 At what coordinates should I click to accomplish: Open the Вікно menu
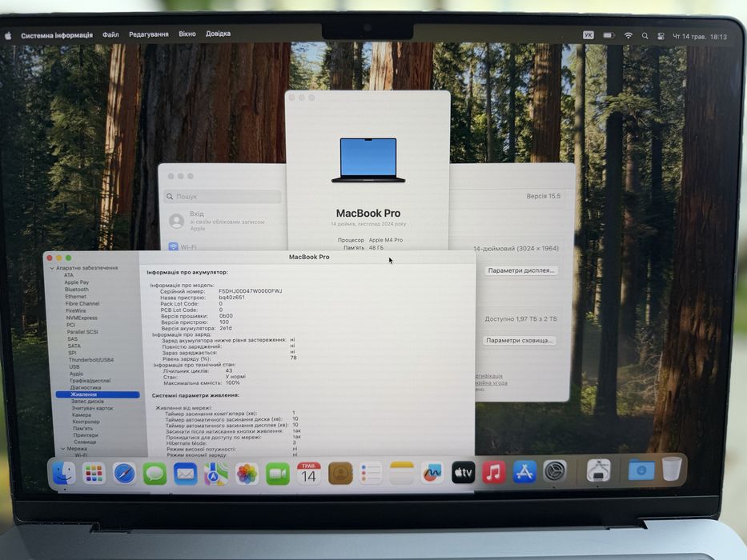(x=187, y=34)
